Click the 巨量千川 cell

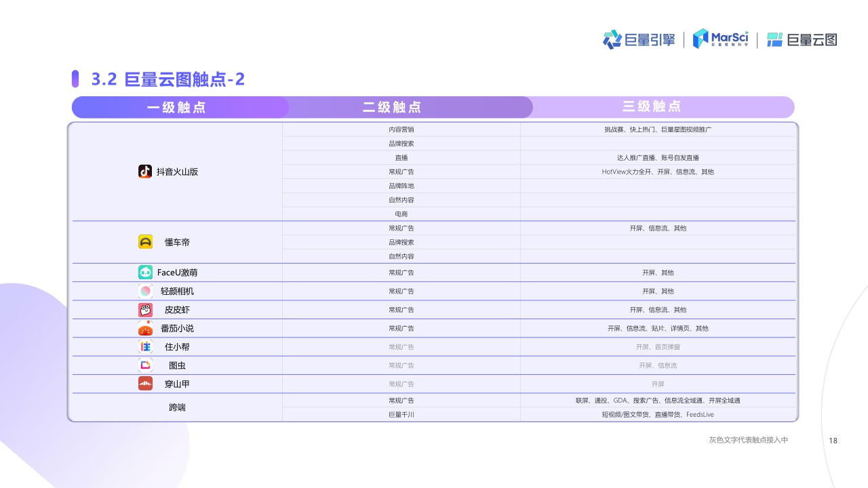[x=401, y=414]
